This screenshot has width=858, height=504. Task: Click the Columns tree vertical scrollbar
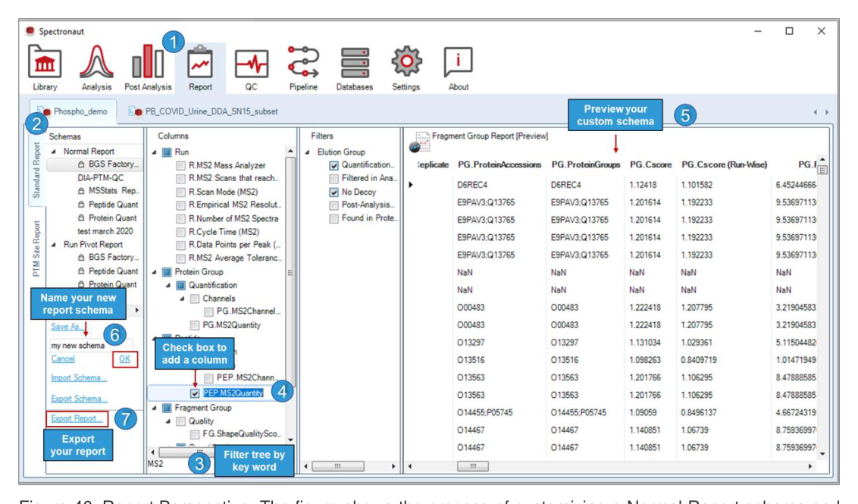[x=290, y=273]
